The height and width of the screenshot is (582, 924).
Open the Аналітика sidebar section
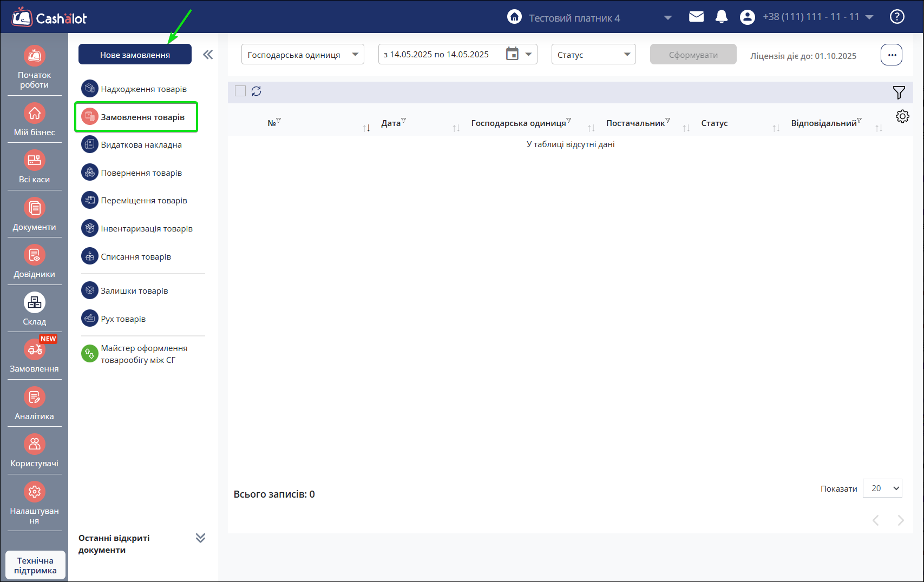(x=34, y=404)
